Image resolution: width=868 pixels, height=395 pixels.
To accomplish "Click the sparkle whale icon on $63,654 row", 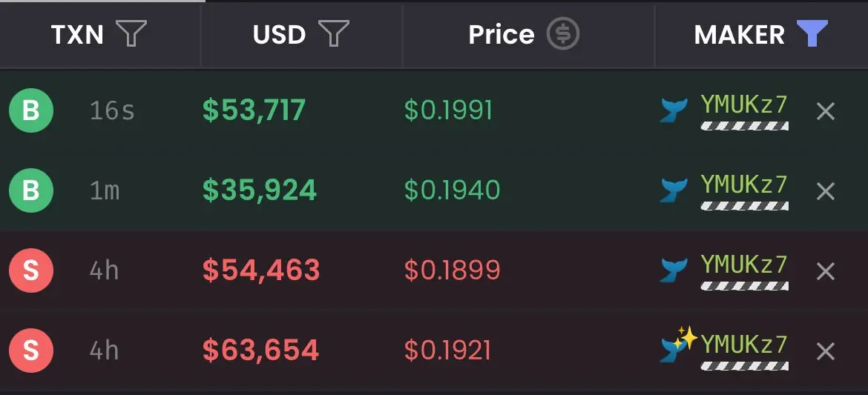I will pos(678,345).
